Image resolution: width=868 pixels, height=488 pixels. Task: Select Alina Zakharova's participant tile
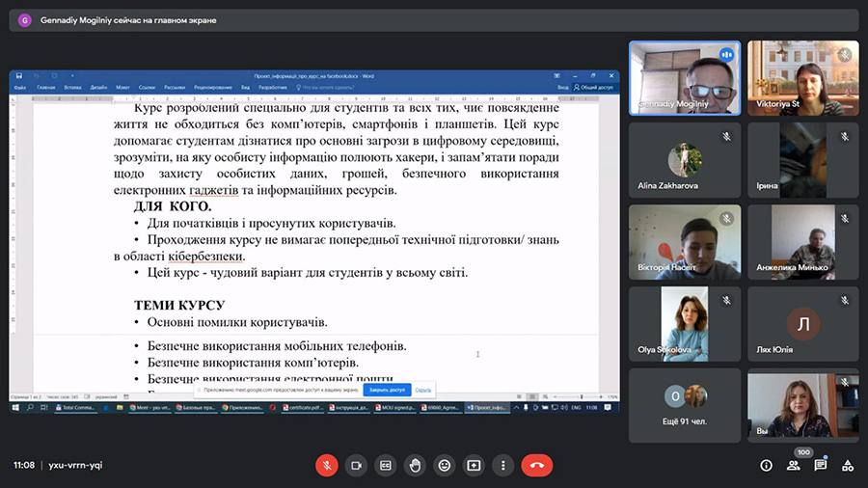pos(685,160)
